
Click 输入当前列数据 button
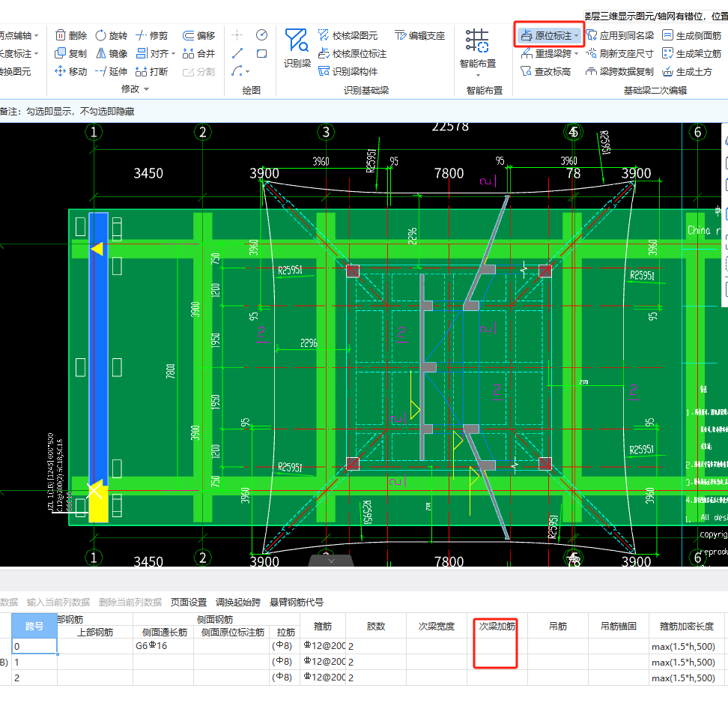(58, 603)
